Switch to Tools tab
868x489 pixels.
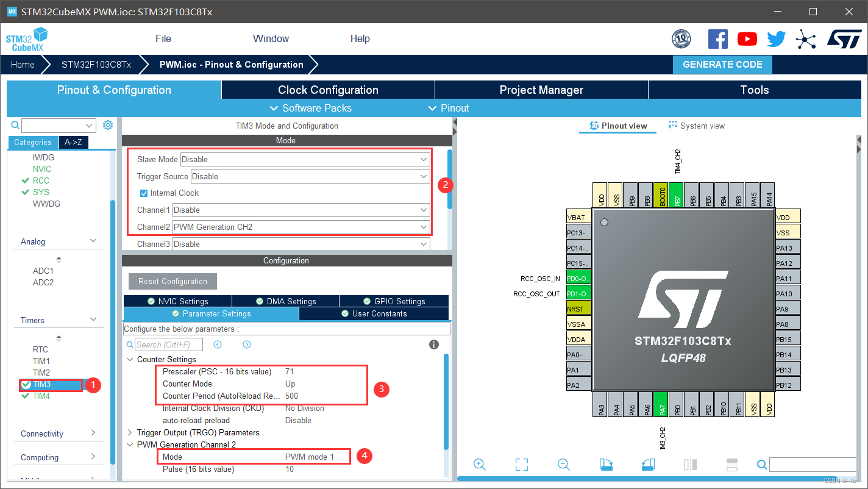click(755, 90)
